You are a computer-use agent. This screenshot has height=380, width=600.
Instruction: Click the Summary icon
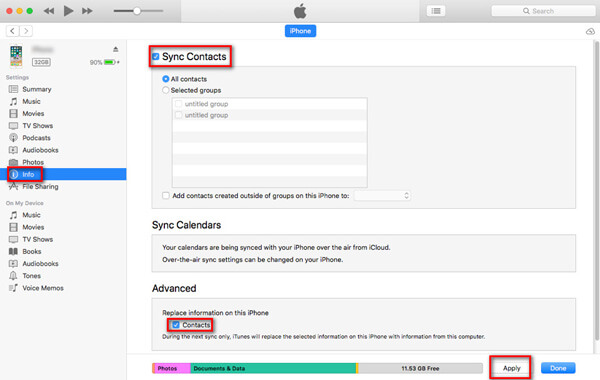(x=13, y=89)
